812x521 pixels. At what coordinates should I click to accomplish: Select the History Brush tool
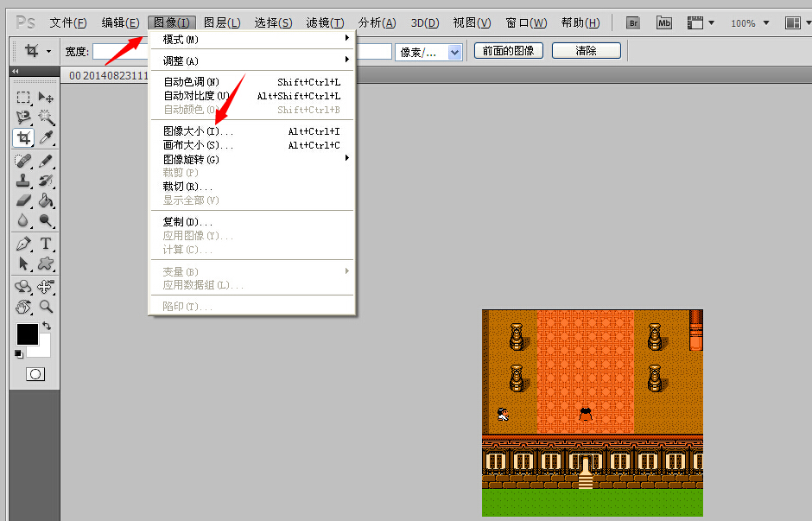[46, 181]
